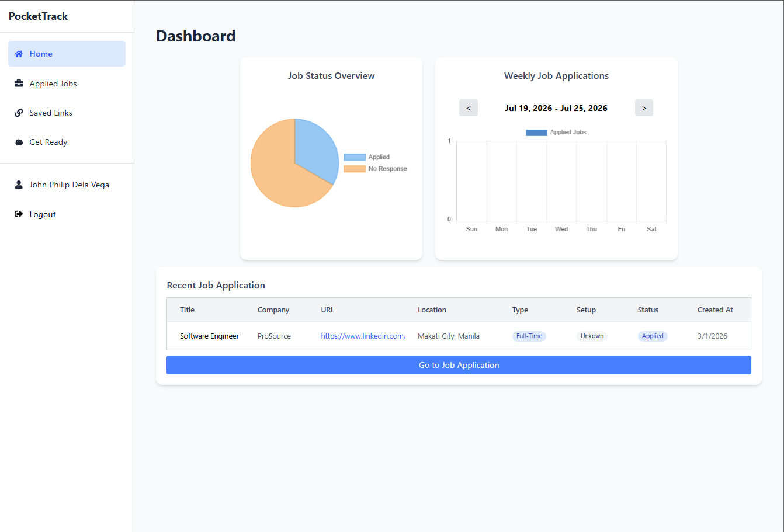This screenshot has width=784, height=532.
Task: Click the Location column header
Action: [432, 310]
